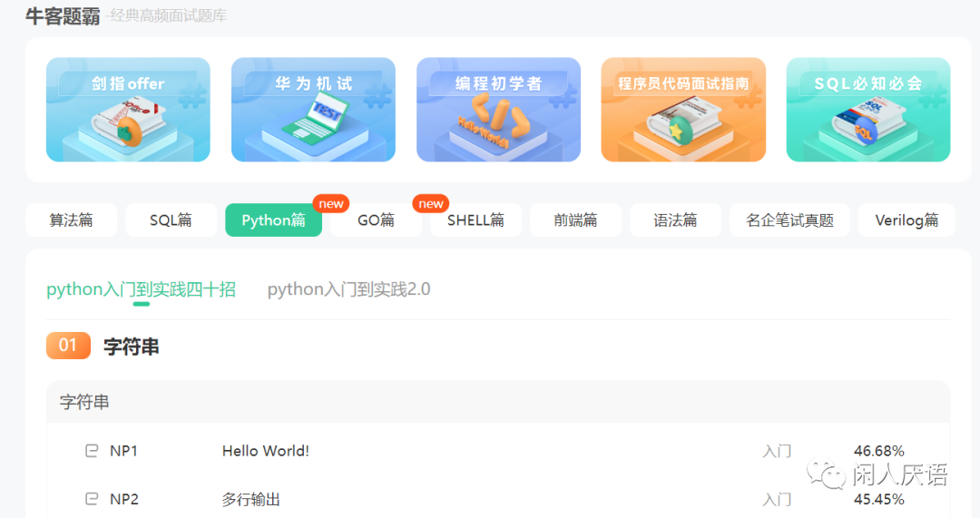This screenshot has height=518, width=980.
Task: Select python入门到实践四十招 sub-tab
Action: pos(142,289)
